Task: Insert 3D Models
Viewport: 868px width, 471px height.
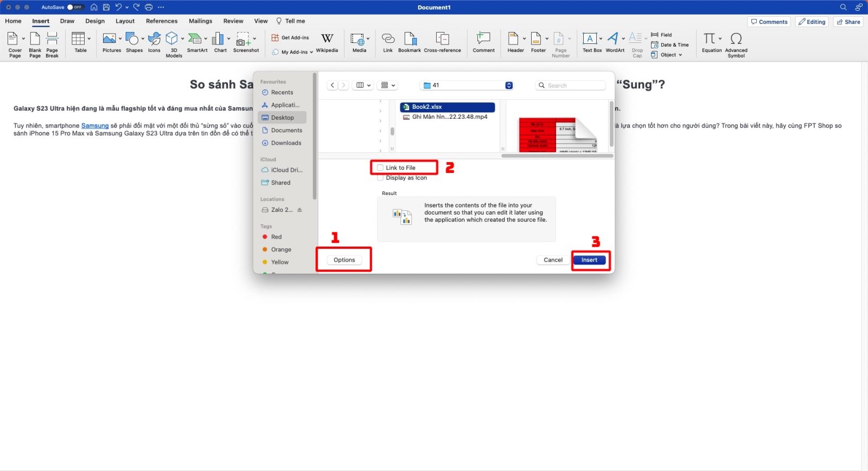Action: click(x=174, y=44)
